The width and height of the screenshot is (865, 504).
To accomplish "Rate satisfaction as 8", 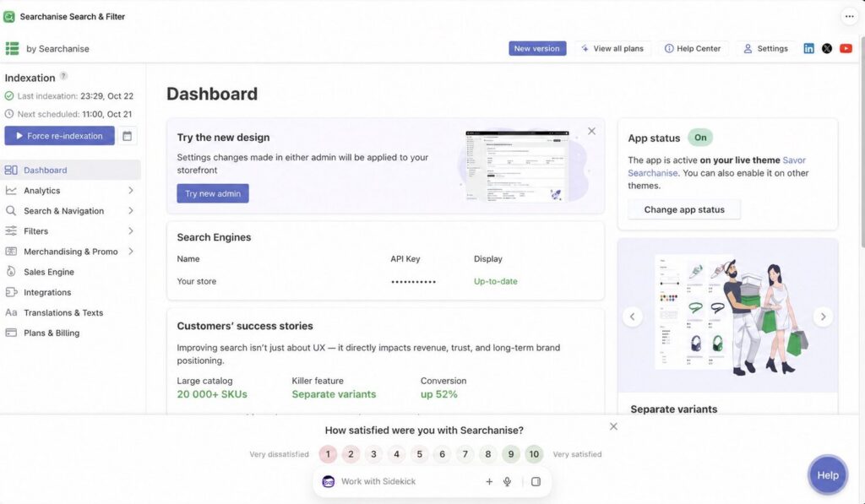I will point(487,454).
